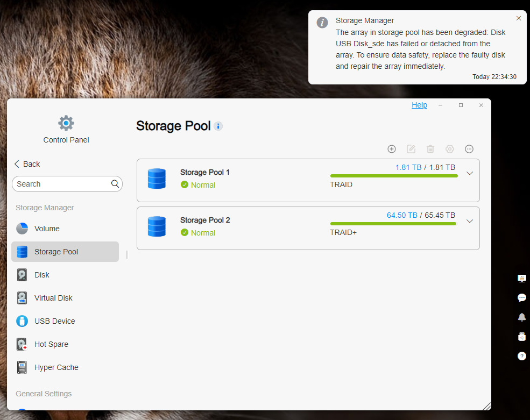Click Storage Pool 2 Normal status
The image size is (530, 420).
coord(197,233)
